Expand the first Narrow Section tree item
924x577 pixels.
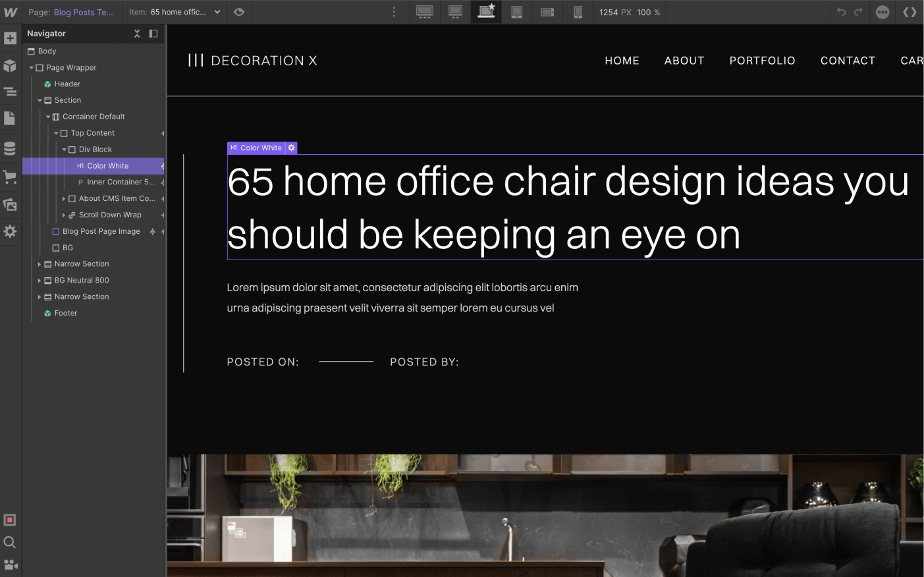pos(40,263)
